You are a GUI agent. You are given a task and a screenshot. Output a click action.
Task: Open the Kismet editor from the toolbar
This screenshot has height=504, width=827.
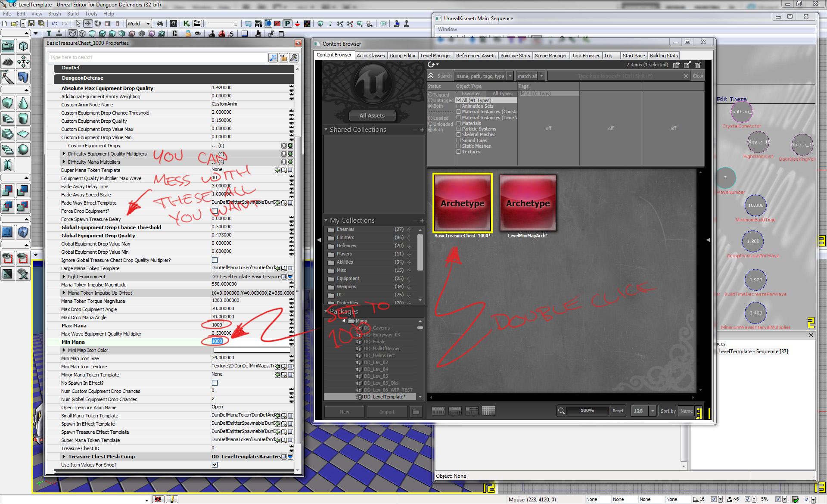[187, 24]
